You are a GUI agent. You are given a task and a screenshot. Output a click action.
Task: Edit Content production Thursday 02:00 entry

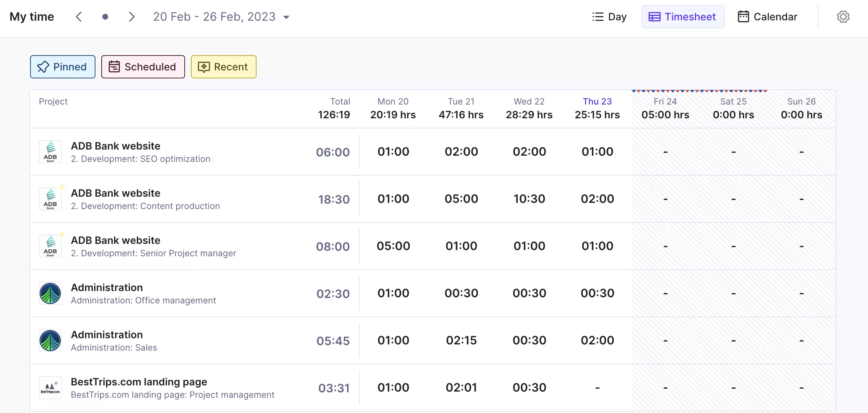click(597, 199)
